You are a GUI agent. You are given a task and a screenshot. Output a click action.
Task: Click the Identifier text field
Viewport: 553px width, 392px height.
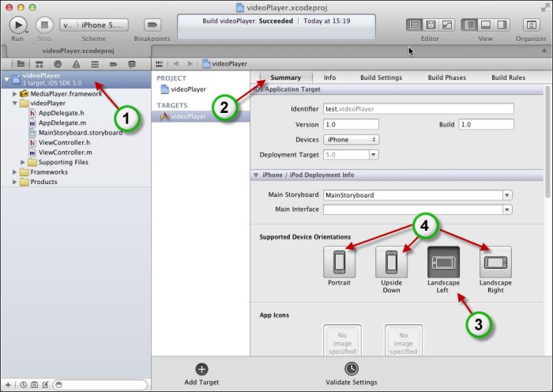click(419, 109)
